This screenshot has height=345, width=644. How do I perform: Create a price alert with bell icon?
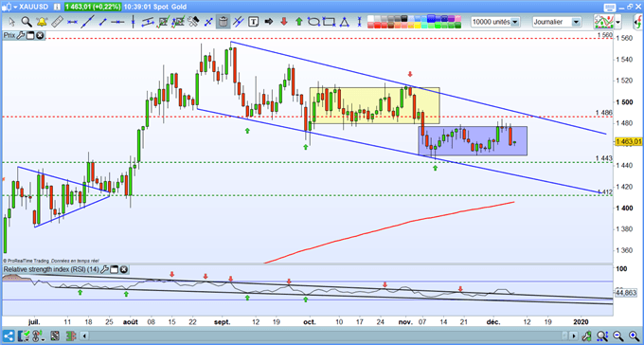pyautogui.click(x=42, y=22)
